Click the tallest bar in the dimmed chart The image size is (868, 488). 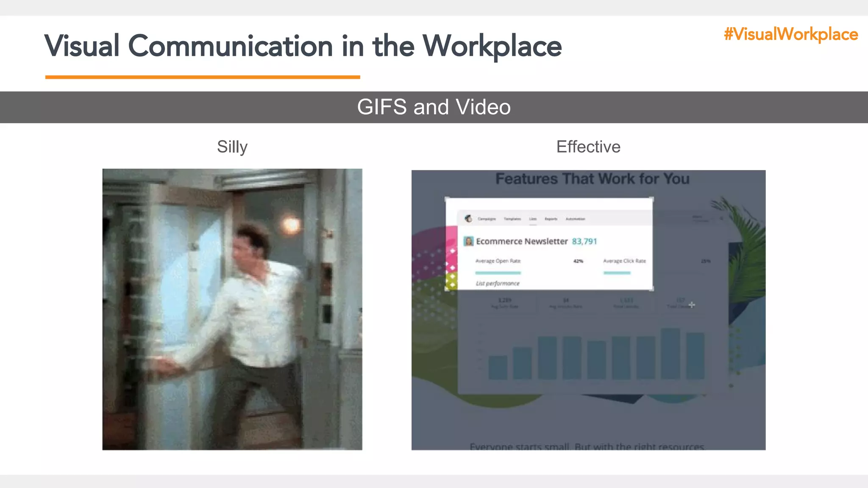pyautogui.click(x=670, y=354)
